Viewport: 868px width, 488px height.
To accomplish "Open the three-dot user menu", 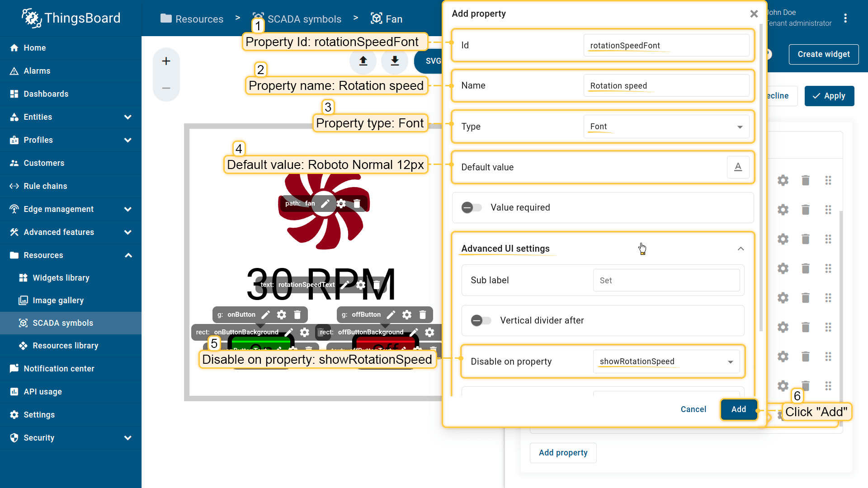I will (845, 18).
